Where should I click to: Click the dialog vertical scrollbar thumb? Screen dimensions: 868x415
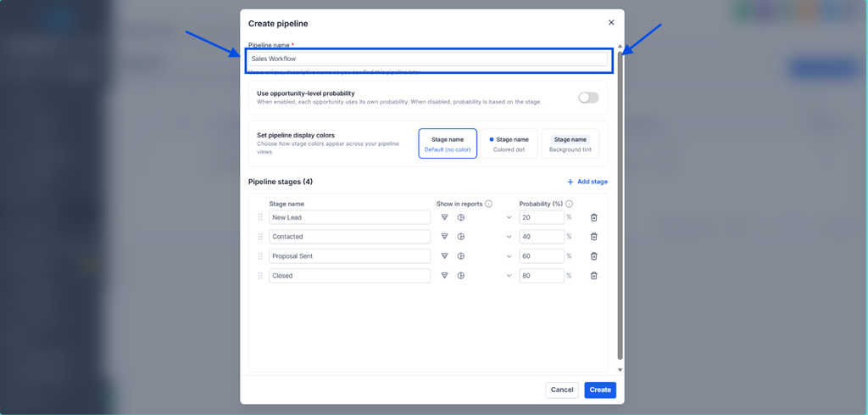(620, 205)
